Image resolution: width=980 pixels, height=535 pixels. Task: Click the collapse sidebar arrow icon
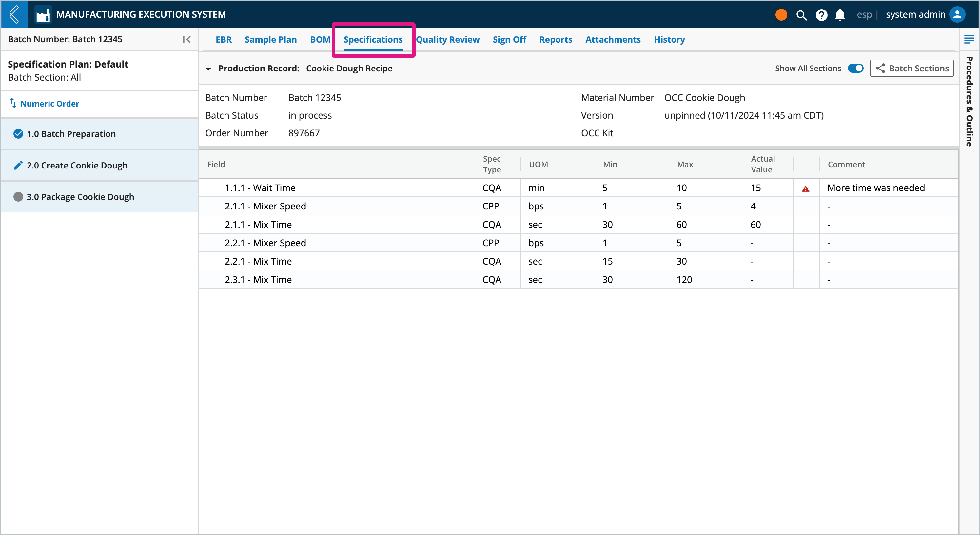coord(186,40)
